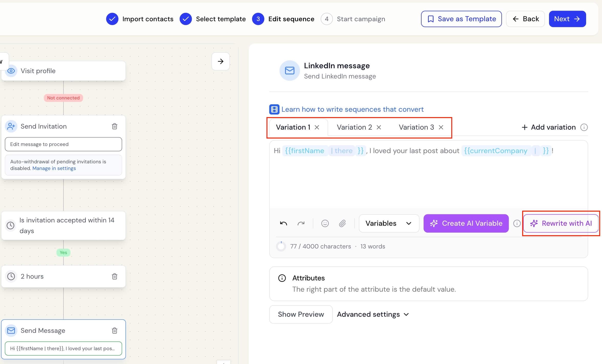This screenshot has height=364, width=602.
Task: Click the Select template step
Action: [x=213, y=19]
